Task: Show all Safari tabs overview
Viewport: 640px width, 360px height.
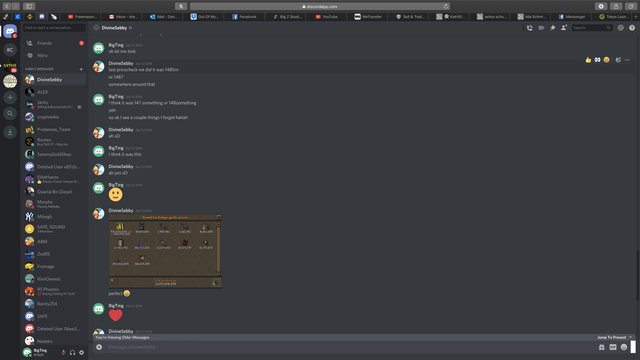Action: [x=631, y=6]
